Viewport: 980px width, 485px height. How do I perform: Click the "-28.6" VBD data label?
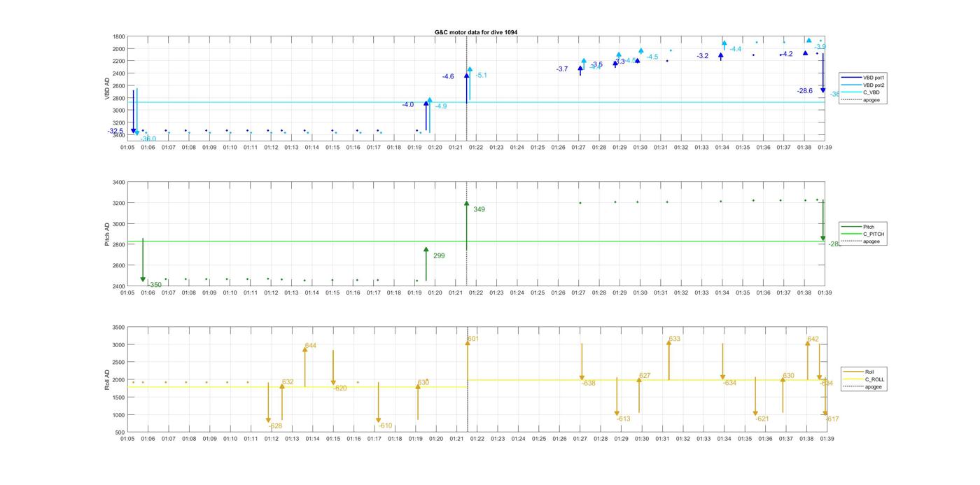[x=805, y=91]
